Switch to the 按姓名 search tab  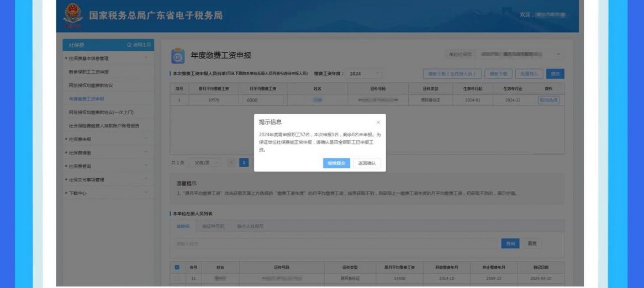coord(183,226)
